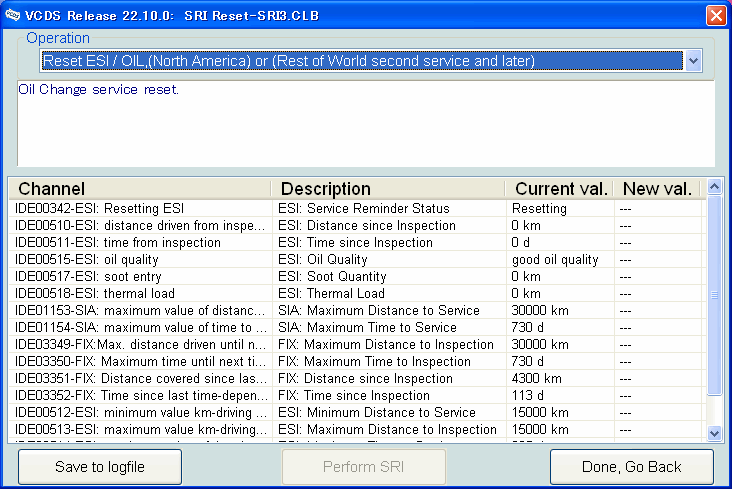Select row IDE03352-FIX: Time since last time-dependent
The image size is (732, 489).
point(357,396)
